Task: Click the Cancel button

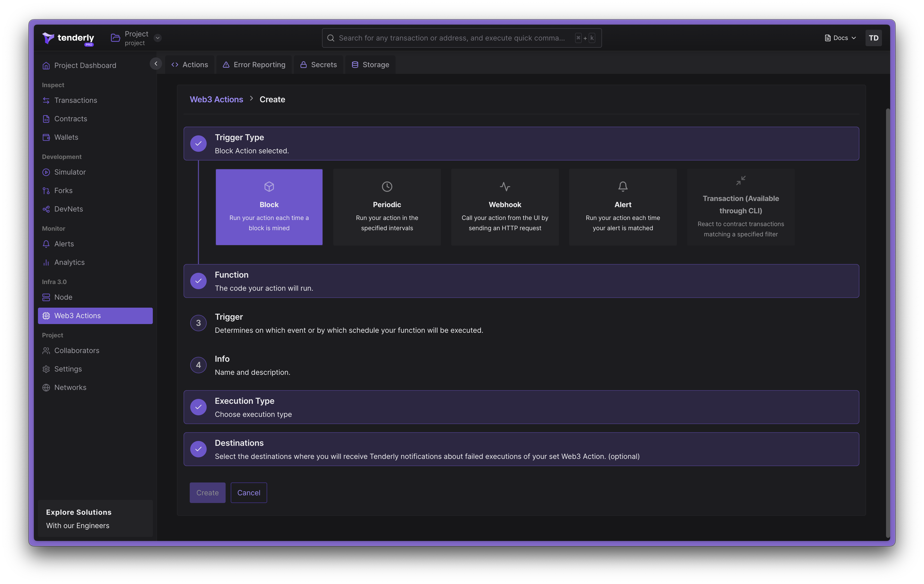Action: (x=249, y=493)
